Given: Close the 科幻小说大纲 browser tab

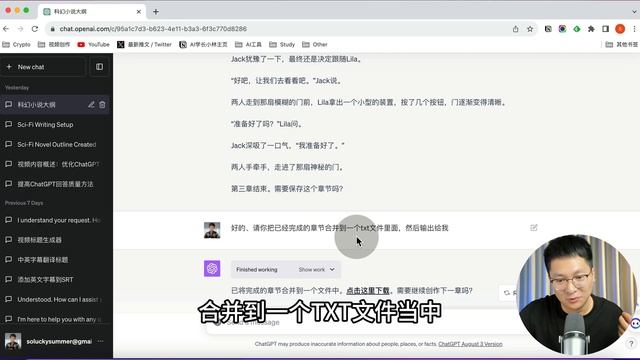Looking at the screenshot, I should point(138,12).
